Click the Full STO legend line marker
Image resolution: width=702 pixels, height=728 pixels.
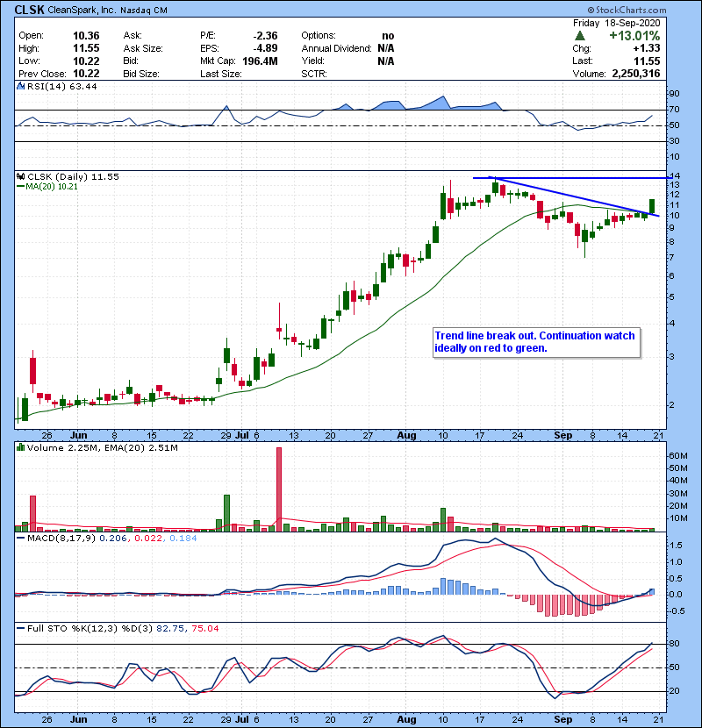click(x=20, y=628)
